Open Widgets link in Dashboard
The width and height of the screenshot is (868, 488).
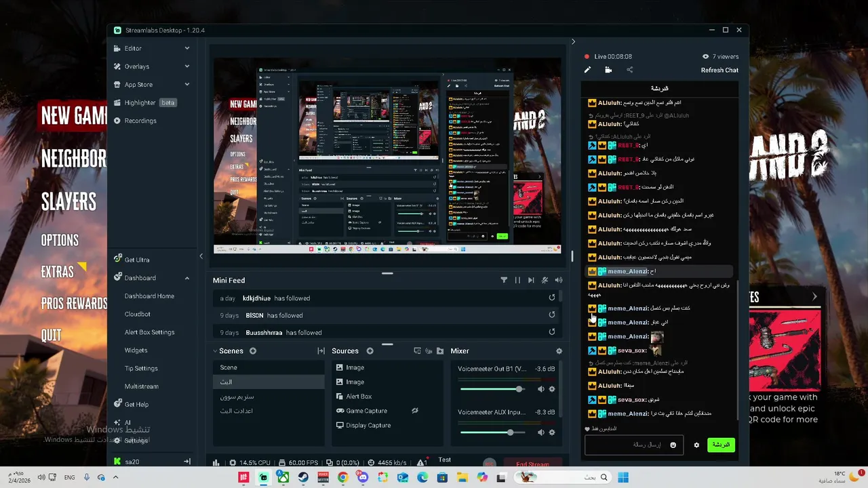136,350
